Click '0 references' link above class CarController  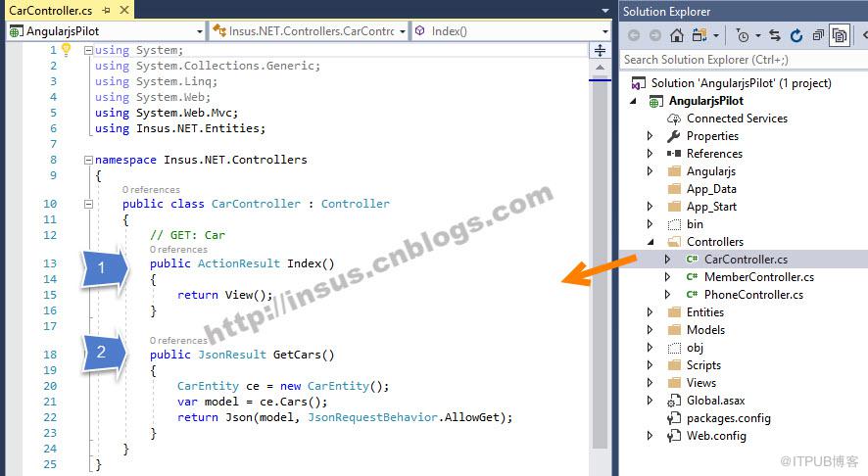click(x=151, y=190)
